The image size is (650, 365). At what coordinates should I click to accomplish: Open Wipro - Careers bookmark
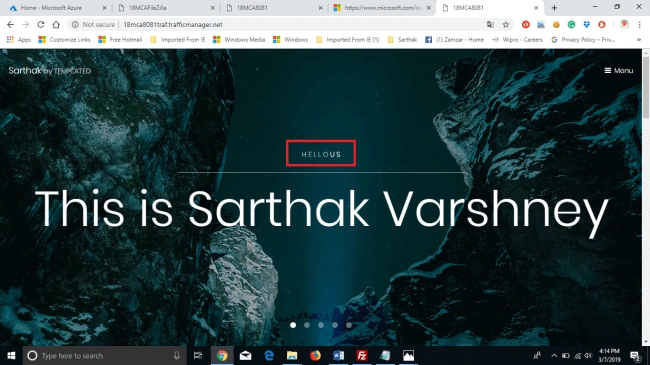[517, 40]
